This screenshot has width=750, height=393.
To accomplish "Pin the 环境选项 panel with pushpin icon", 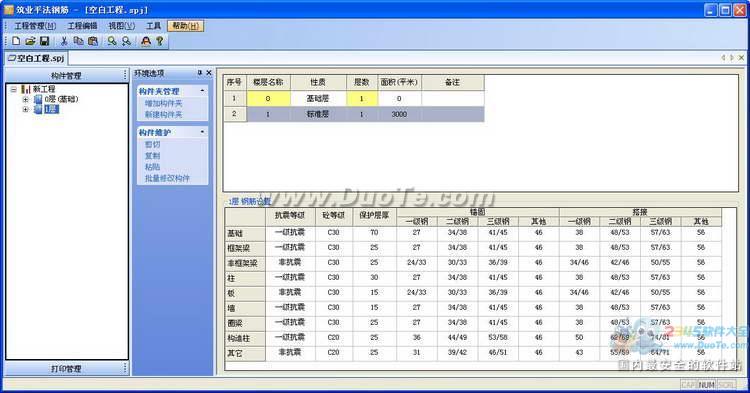I will point(199,73).
